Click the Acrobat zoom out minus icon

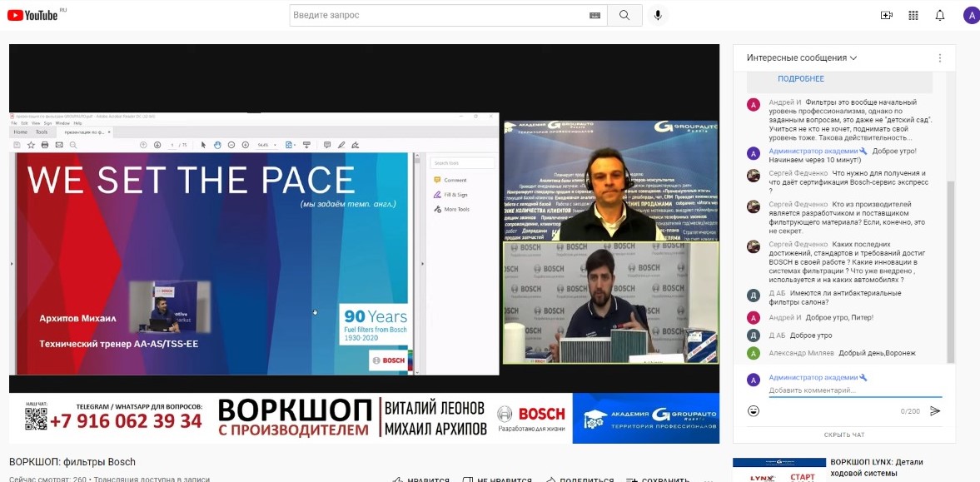[x=231, y=145]
